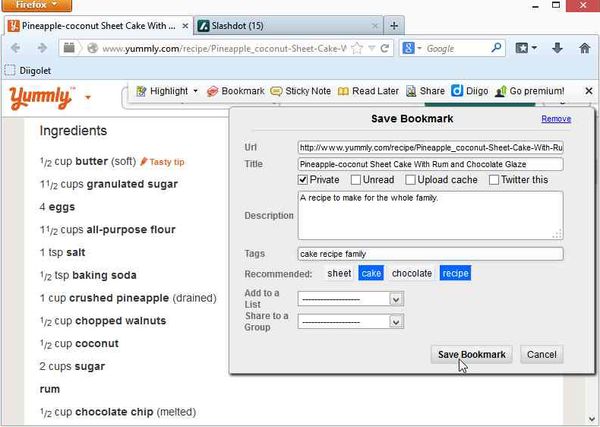Click the page scrollbar down arrow

(x=593, y=420)
